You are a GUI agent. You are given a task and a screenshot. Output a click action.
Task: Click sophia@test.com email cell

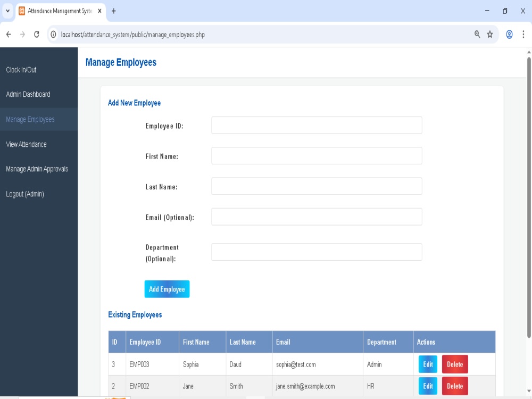tap(318, 364)
